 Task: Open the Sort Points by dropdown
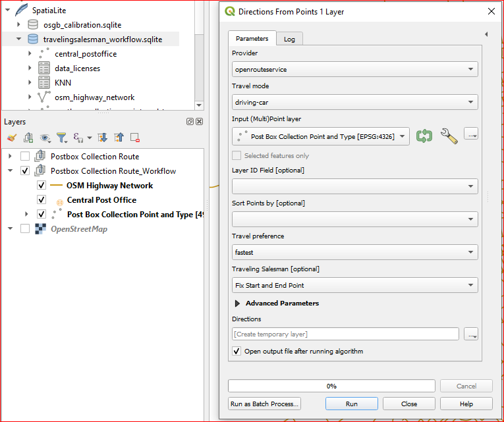coord(355,219)
